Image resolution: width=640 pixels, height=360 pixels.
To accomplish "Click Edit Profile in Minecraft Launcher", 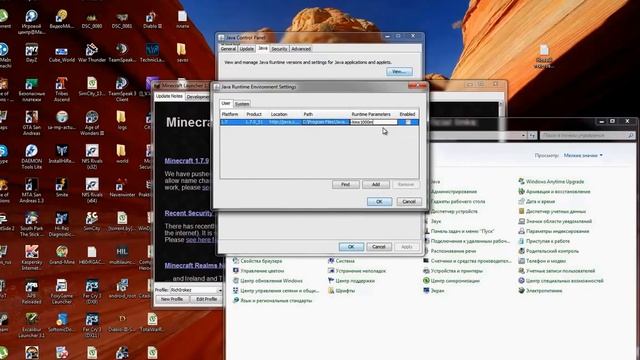I will click(x=207, y=299).
